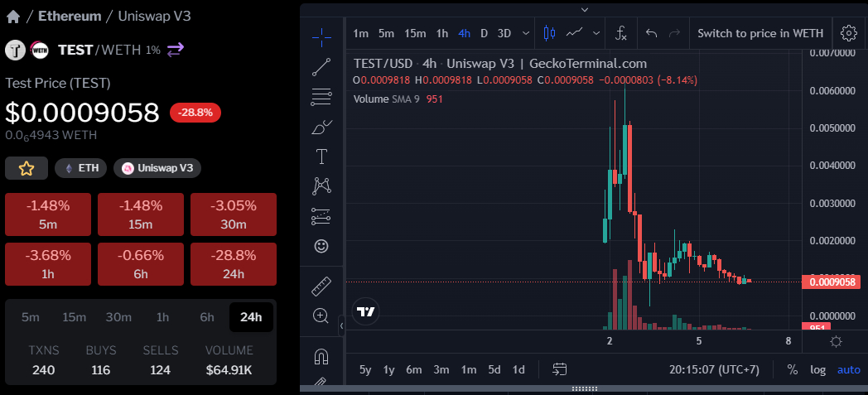868x395 pixels.
Task: Set chart interval to D
Action: 484,33
